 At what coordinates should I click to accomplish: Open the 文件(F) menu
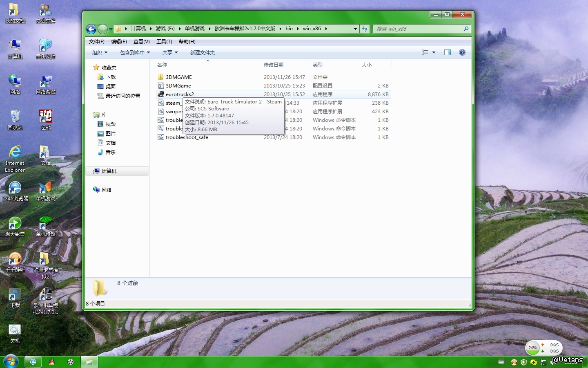click(x=97, y=42)
